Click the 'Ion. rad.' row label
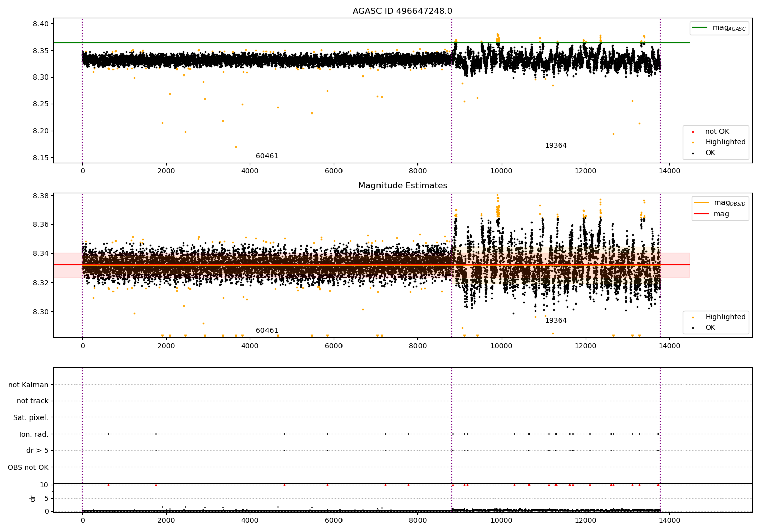The image size is (760, 532). point(34,434)
